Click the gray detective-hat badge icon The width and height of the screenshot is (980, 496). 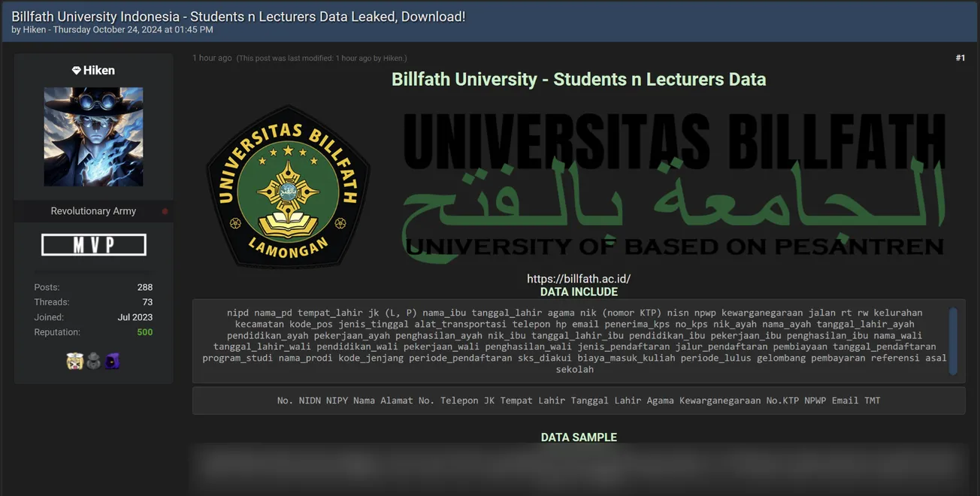click(x=93, y=361)
